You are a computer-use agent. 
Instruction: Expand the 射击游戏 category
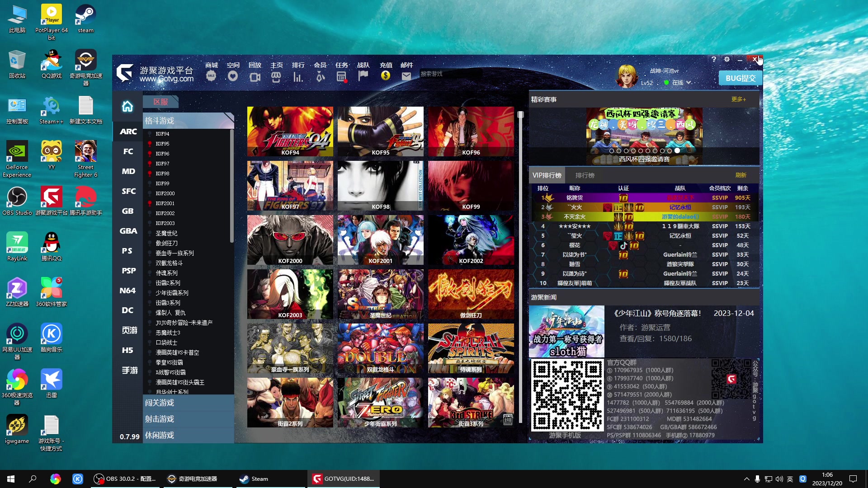pos(189,419)
